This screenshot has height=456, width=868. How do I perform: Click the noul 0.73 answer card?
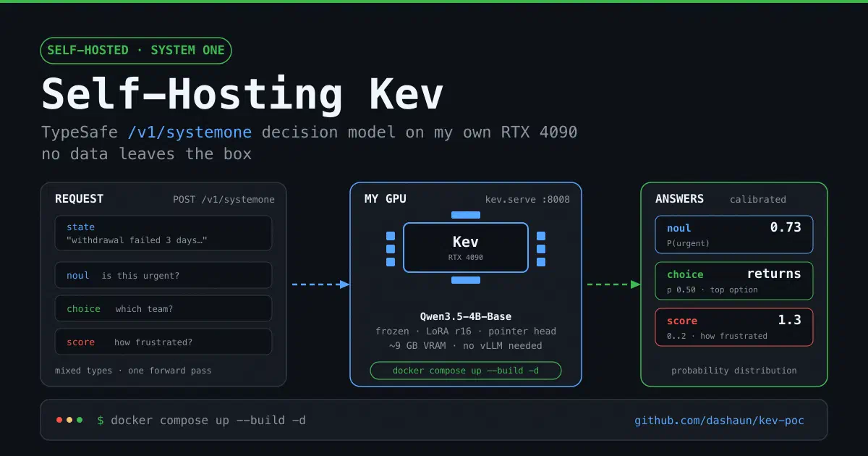coord(734,235)
